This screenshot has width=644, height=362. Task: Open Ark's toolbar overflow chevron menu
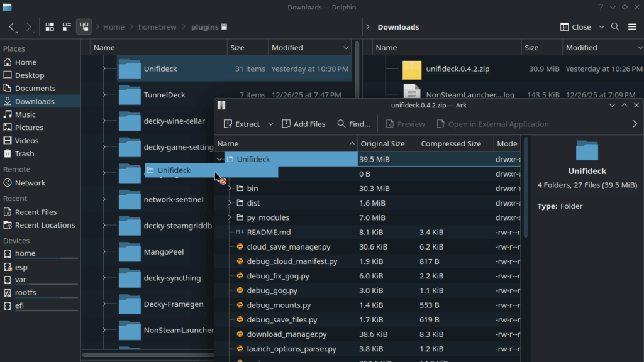coord(635,124)
